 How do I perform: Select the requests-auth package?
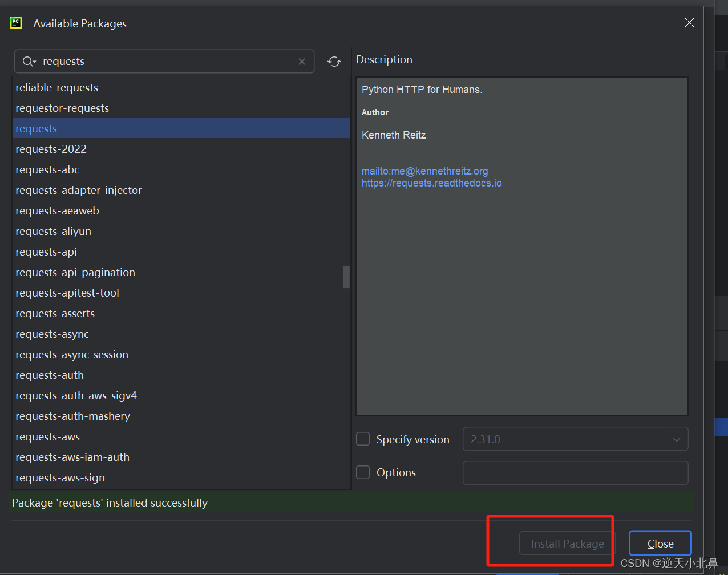point(50,375)
